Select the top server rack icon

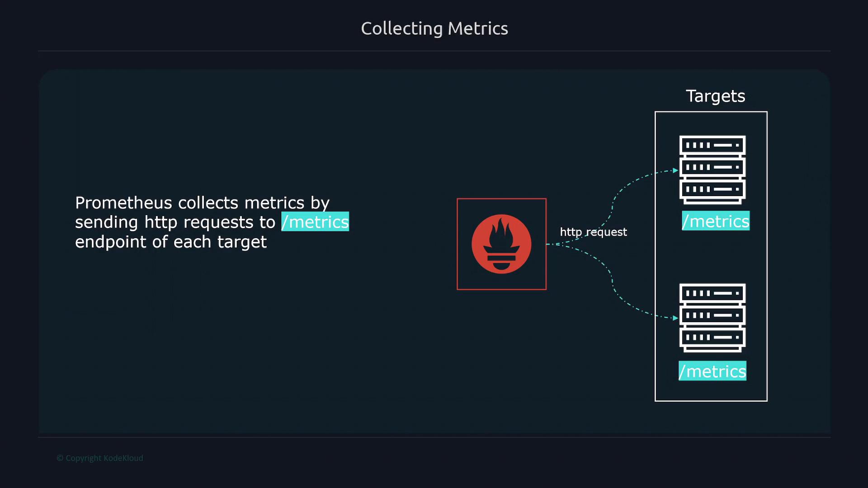point(712,170)
